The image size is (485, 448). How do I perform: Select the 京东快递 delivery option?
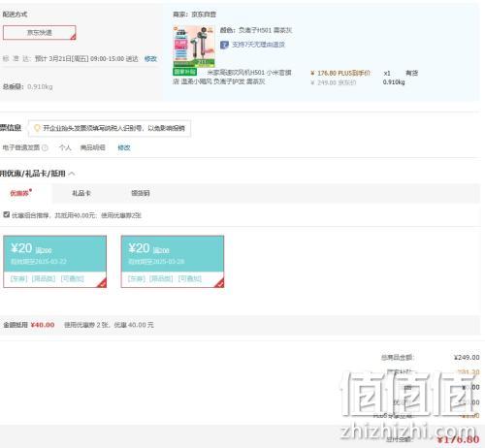coord(40,33)
